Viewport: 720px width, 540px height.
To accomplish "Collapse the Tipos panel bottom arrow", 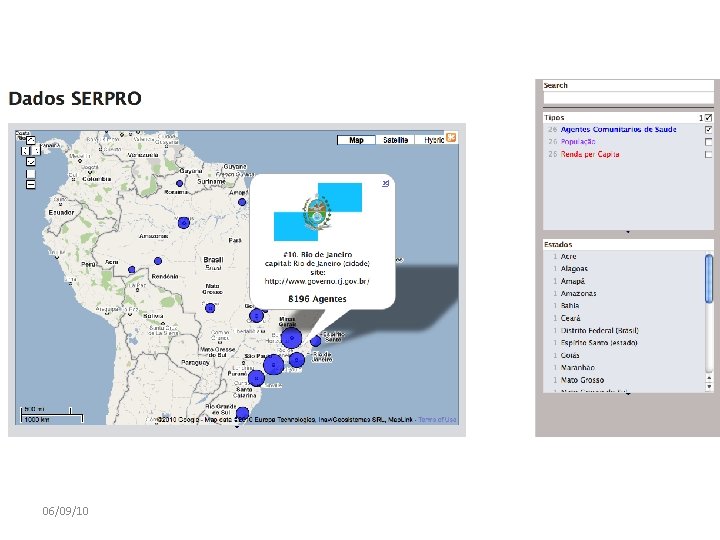I will (x=628, y=232).
